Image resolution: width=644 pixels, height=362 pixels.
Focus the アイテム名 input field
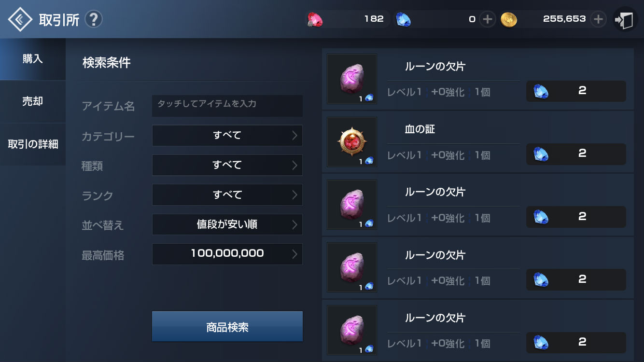[227, 106]
